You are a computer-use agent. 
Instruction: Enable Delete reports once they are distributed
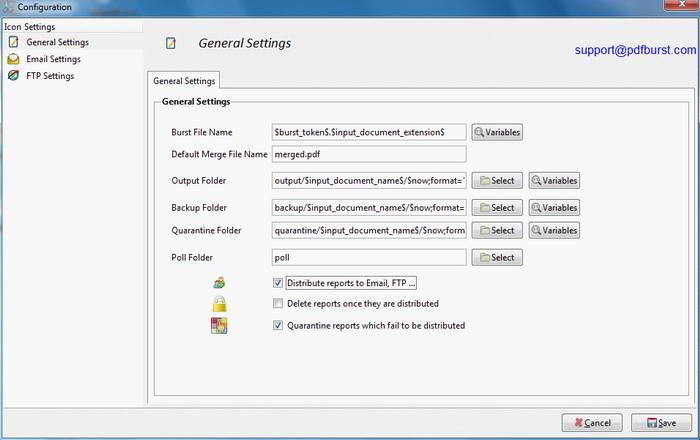(278, 303)
